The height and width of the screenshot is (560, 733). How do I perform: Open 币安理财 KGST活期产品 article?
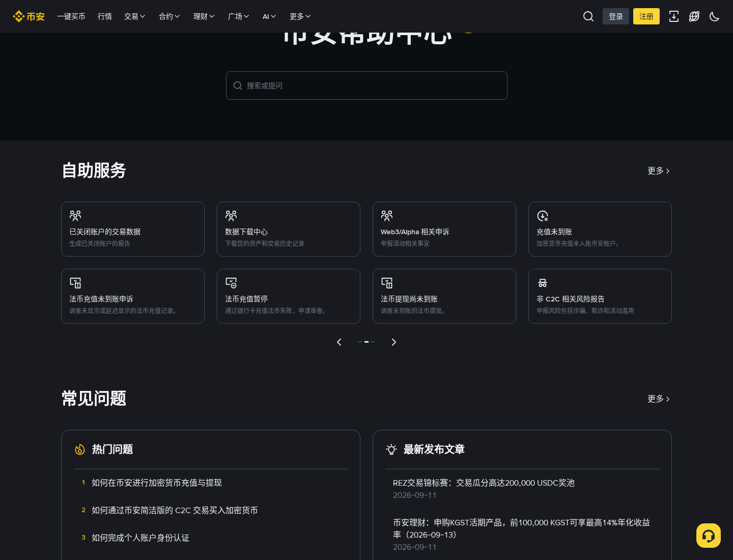[521, 528]
